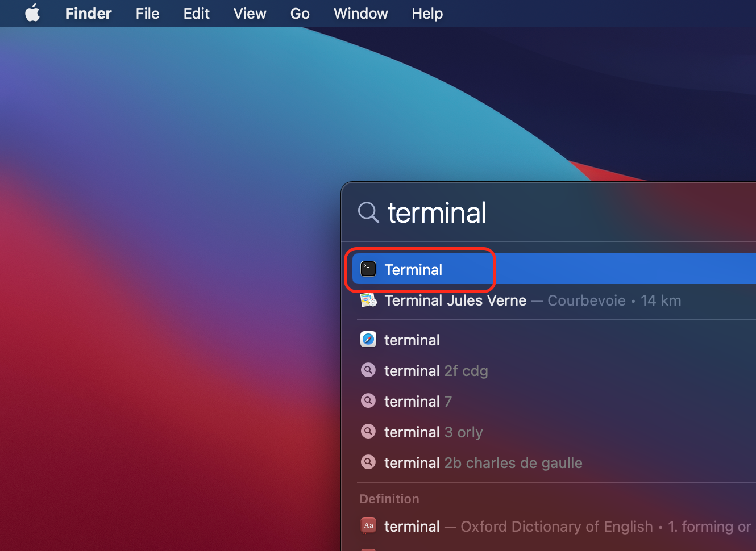Click search icon beside terminal 3 orly
Screen dimensions: 756x551
368,432
